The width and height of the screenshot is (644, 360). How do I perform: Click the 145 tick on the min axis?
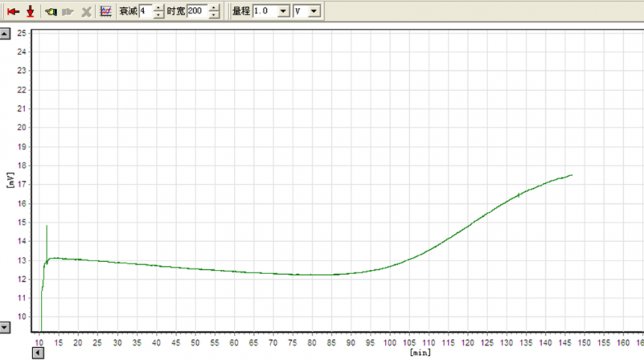(565, 343)
